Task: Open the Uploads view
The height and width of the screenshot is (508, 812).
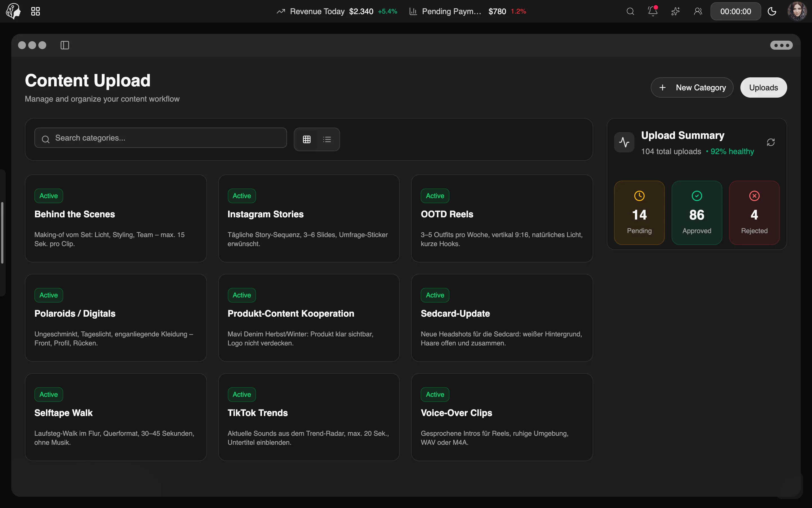Action: click(x=763, y=88)
